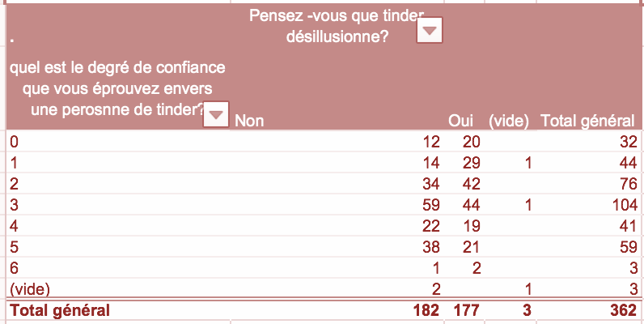Click the value 76 in the row 2 total
The width and height of the screenshot is (644, 324).
coord(629,184)
